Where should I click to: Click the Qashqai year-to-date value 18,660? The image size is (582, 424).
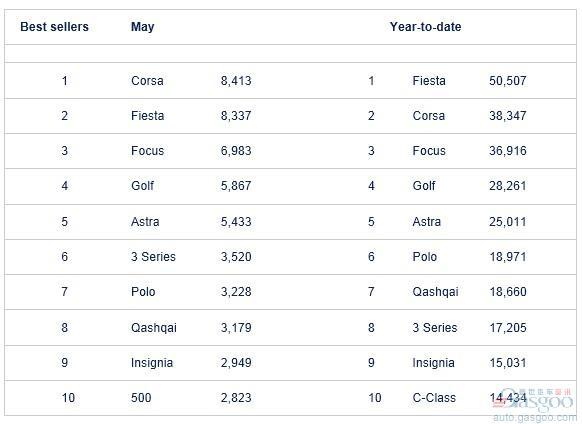click(x=507, y=292)
